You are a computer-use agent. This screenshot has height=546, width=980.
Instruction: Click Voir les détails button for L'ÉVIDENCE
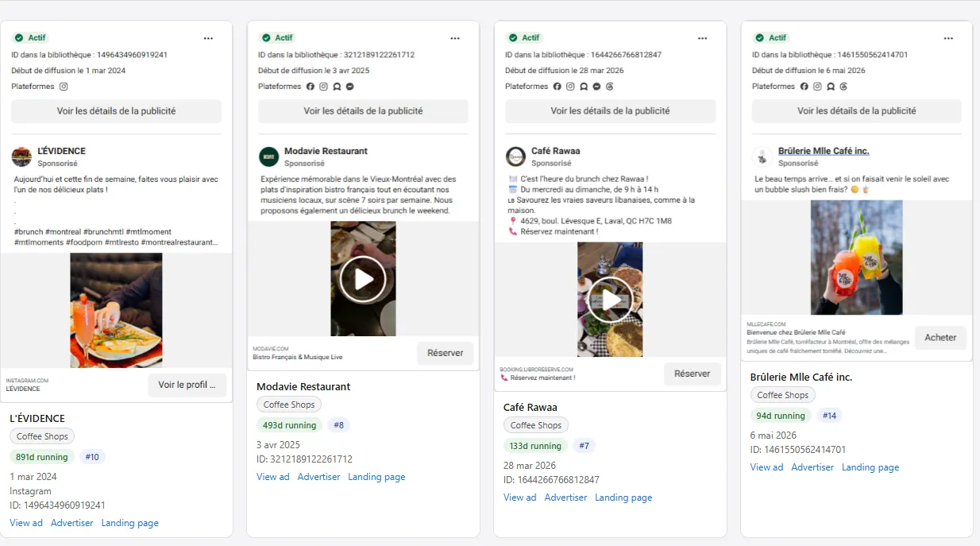tap(116, 111)
